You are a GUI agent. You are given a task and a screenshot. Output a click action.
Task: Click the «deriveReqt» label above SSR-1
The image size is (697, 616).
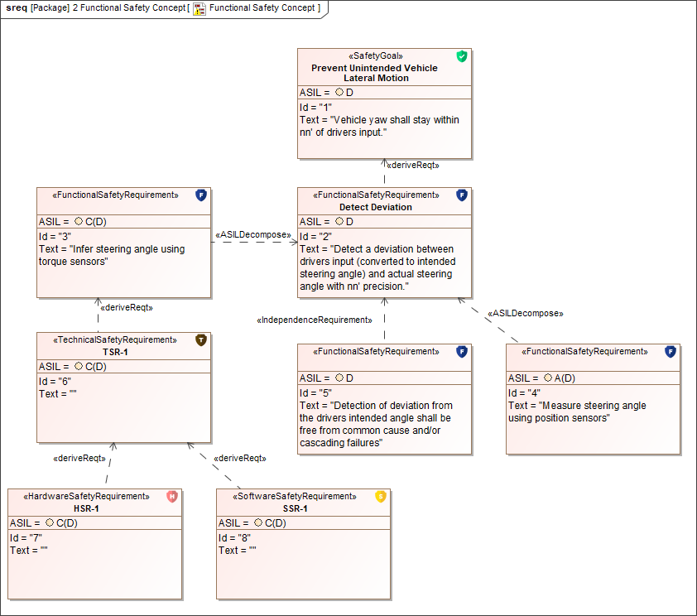pos(240,458)
